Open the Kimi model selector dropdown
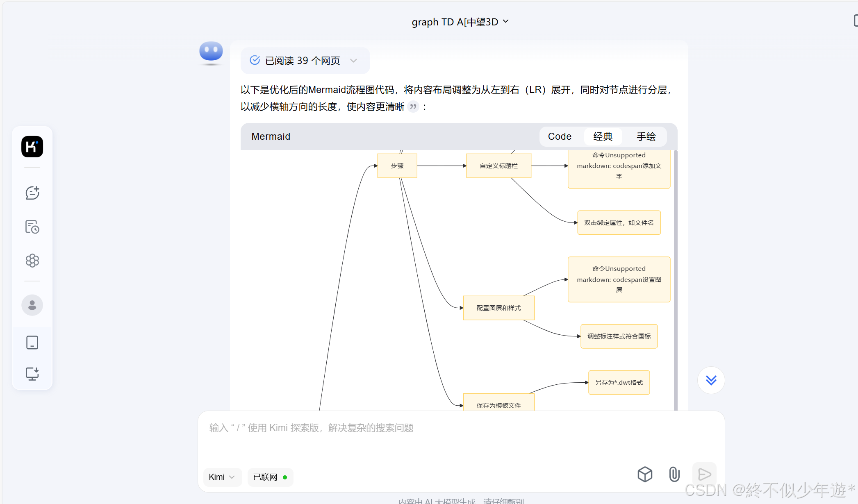 222,477
